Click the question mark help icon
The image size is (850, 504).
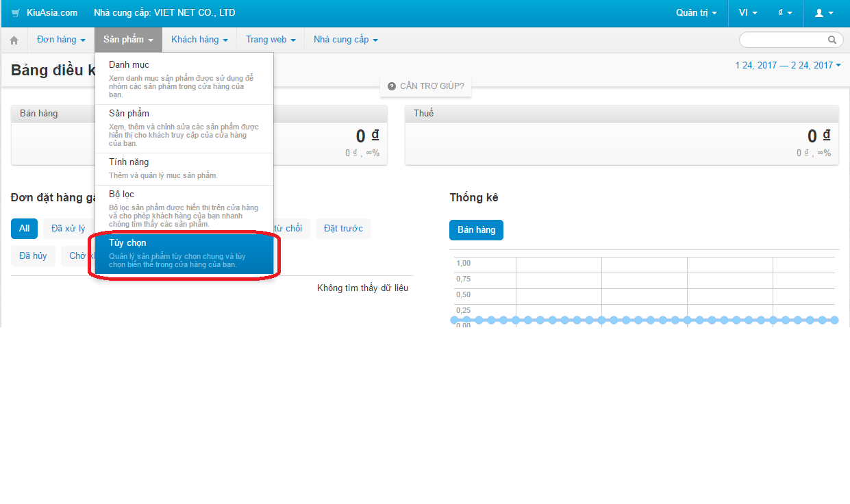[x=392, y=86]
